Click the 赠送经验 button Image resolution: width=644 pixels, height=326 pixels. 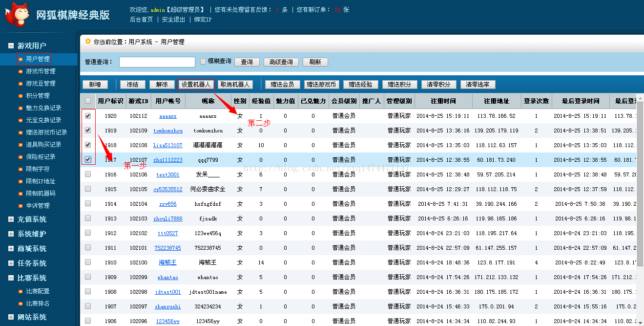[x=361, y=85]
